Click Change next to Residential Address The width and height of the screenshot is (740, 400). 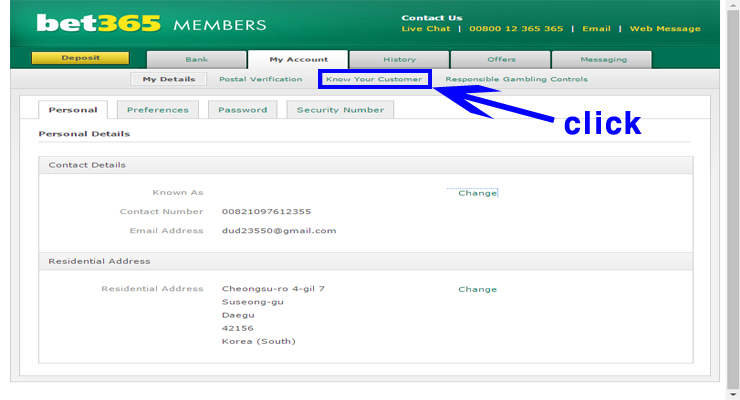pyautogui.click(x=477, y=289)
